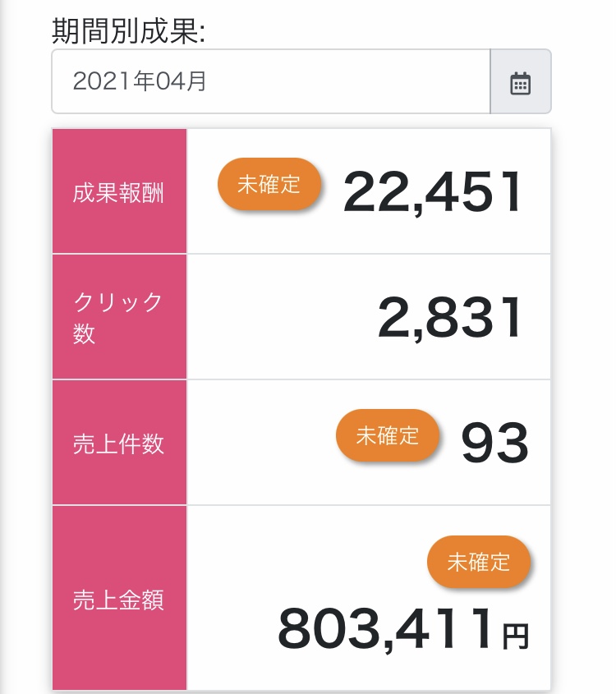
Task: Open the calendar picker icon
Action: point(521,83)
